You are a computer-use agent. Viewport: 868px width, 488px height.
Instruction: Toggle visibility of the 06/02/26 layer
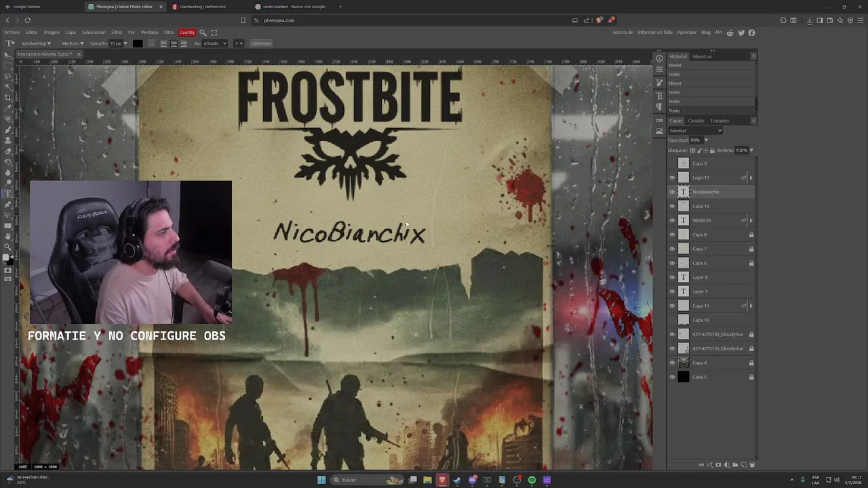(x=672, y=220)
